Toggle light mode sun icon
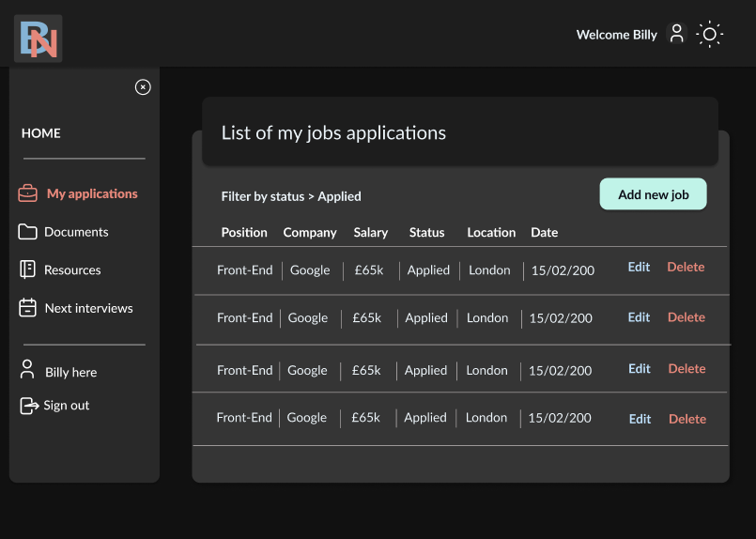756x539 pixels. 710,35
